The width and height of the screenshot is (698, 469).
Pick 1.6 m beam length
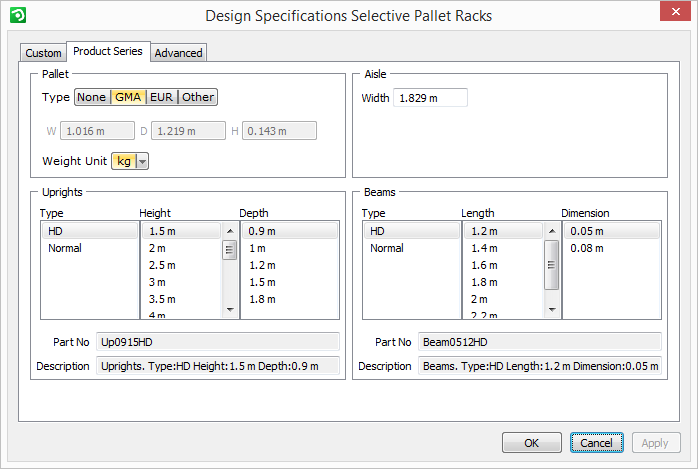click(x=484, y=266)
